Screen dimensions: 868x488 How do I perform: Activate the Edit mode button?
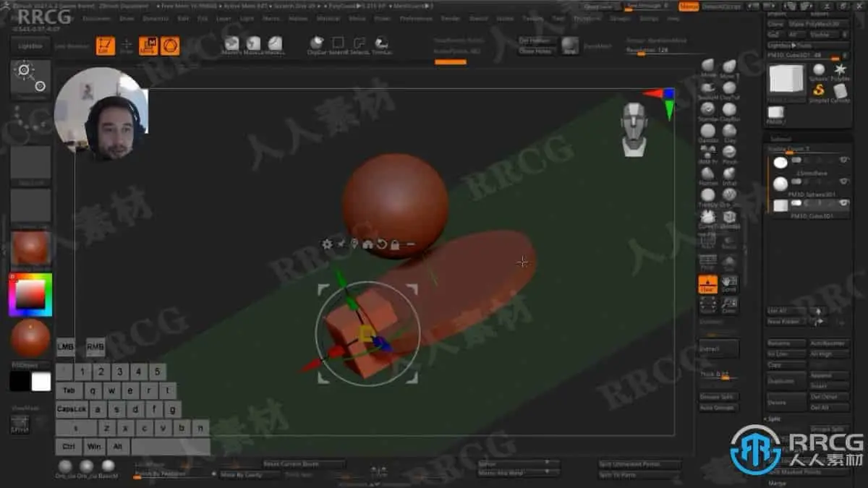(x=106, y=46)
